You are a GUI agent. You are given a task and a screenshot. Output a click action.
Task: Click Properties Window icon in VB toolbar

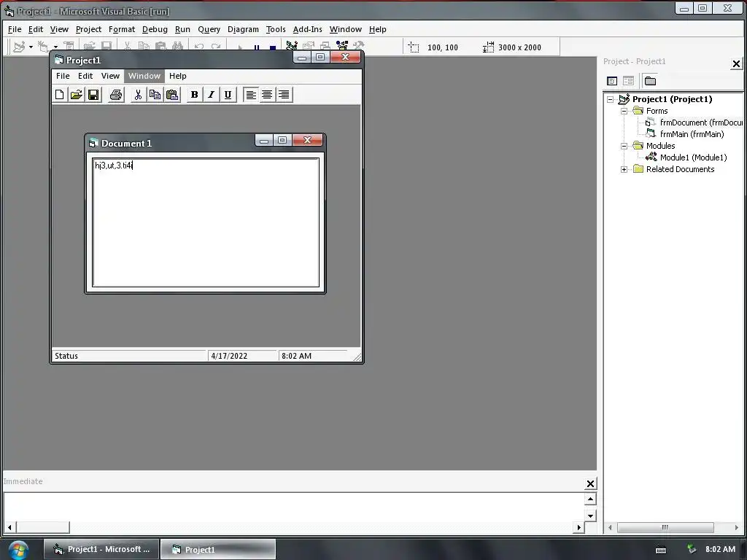(309, 46)
